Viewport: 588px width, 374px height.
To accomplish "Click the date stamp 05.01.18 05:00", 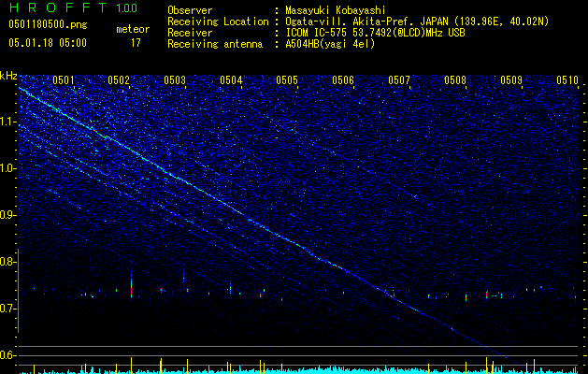I will pos(48,43).
